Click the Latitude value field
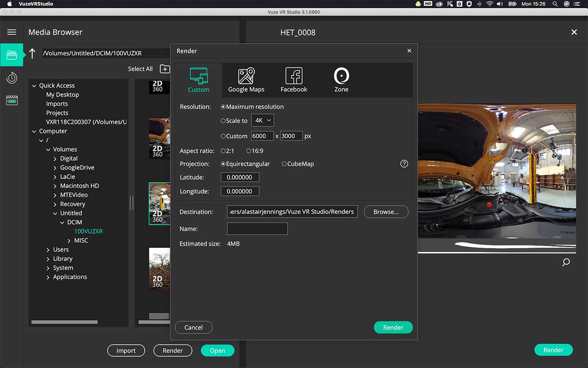 click(240, 177)
